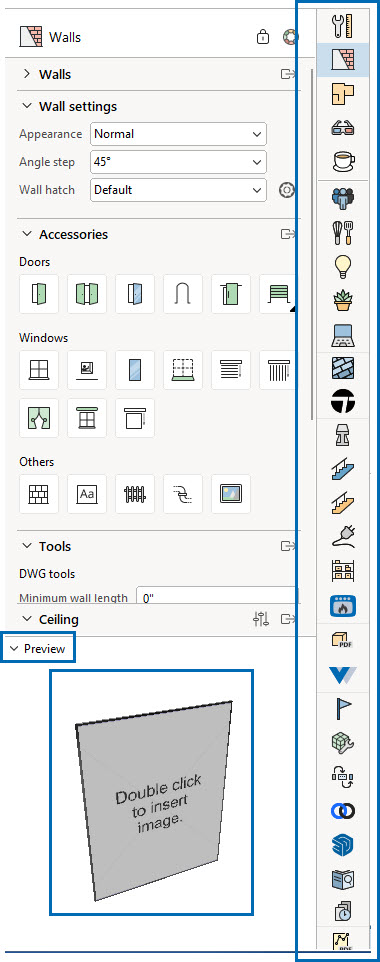Expand the Walls section
This screenshot has width=380, height=962.
pyautogui.click(x=26, y=74)
